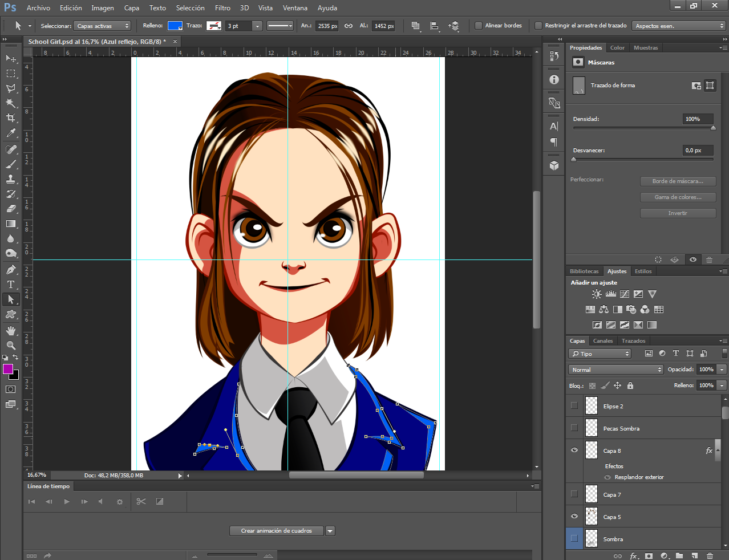Toggle Resplandor exterior effect visibility

(x=607, y=477)
